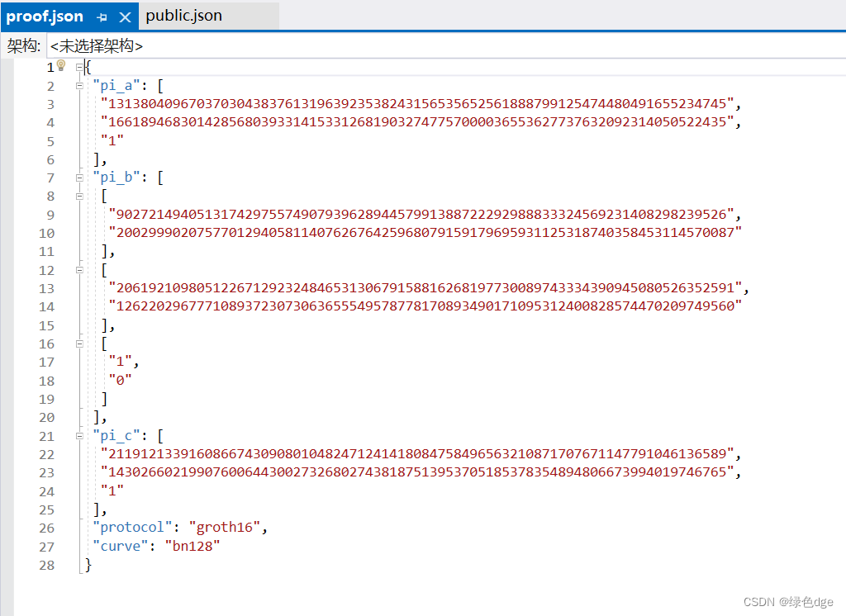Collapse the pi_c array fold marker

(x=79, y=436)
